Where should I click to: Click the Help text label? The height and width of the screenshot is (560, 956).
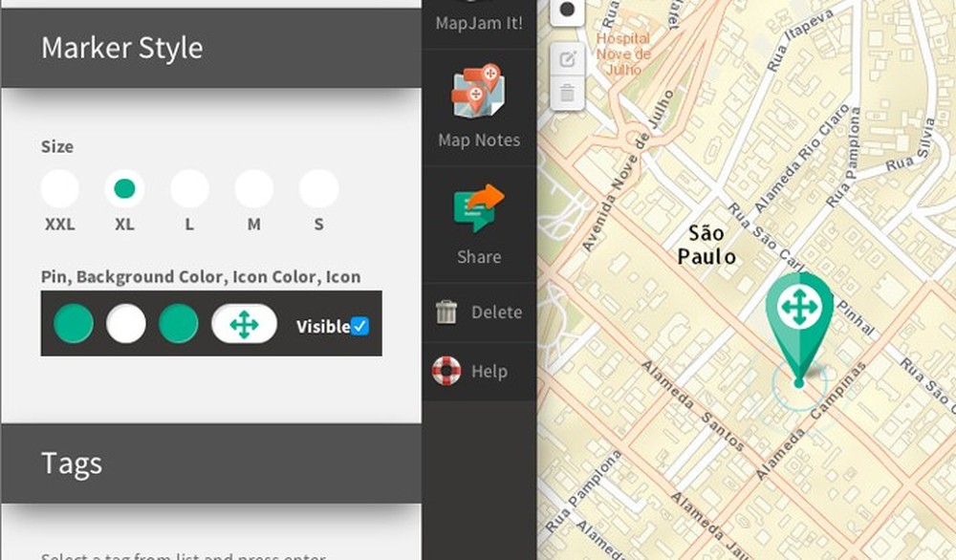(489, 371)
